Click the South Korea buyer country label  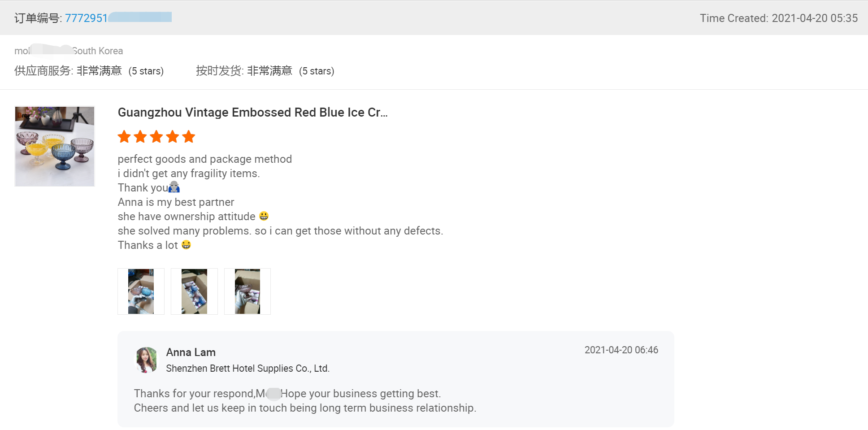[98, 51]
